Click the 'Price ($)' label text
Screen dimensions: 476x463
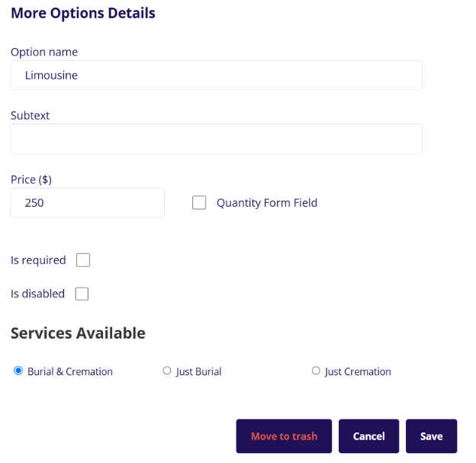31,179
